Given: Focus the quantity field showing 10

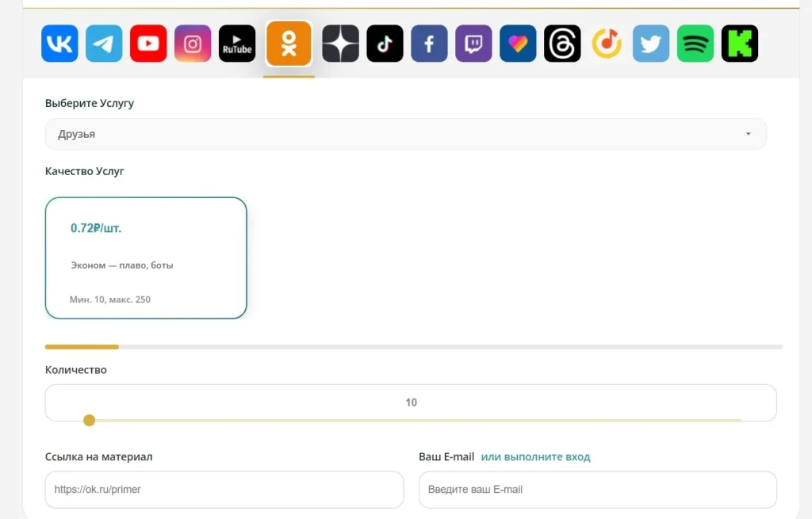Looking at the screenshot, I should (x=411, y=402).
